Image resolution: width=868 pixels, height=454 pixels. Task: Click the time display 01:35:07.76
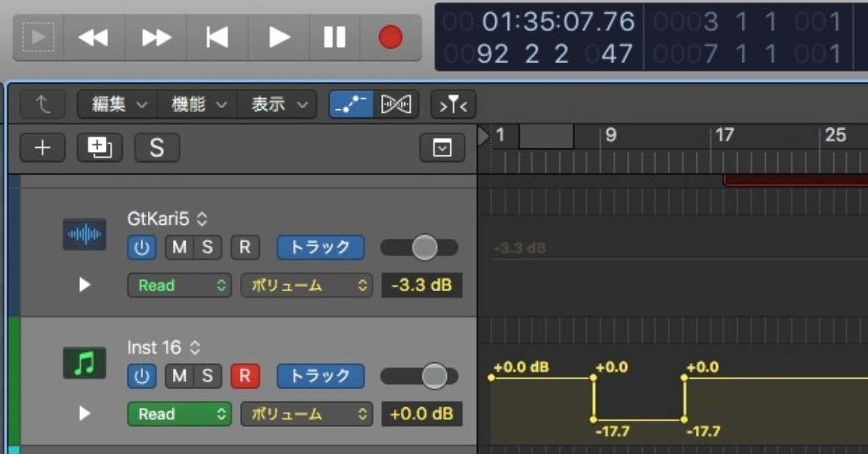tap(558, 22)
